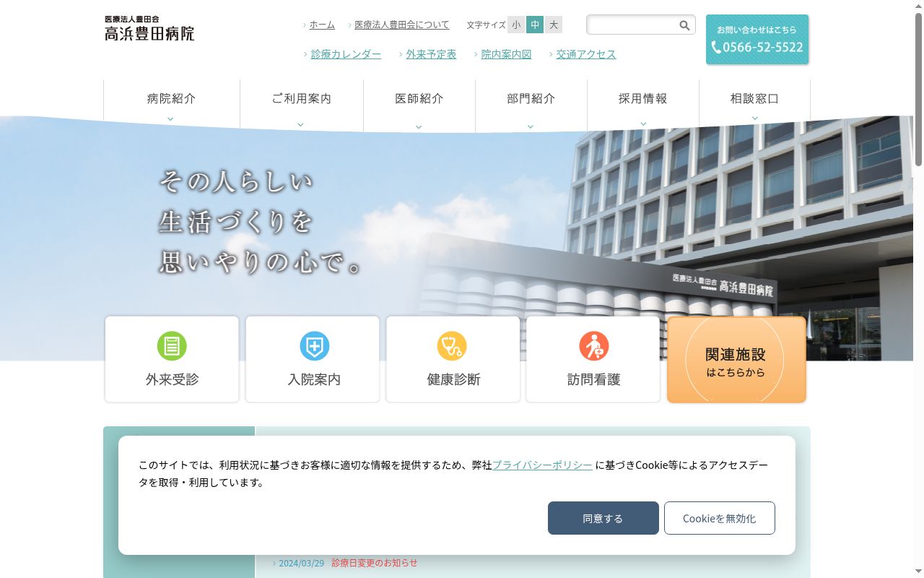The image size is (924, 578).
Task: Open 医療法人豊田会について link
Action: (x=401, y=25)
